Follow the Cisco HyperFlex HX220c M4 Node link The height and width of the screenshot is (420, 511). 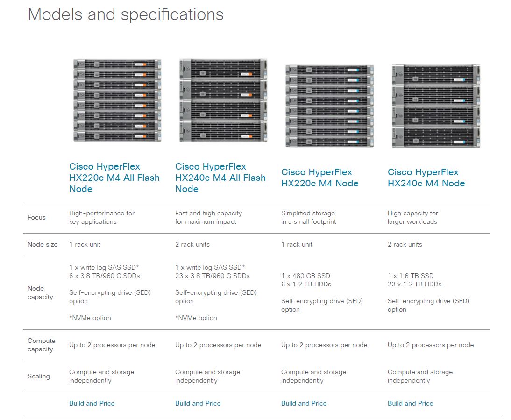[x=319, y=178]
